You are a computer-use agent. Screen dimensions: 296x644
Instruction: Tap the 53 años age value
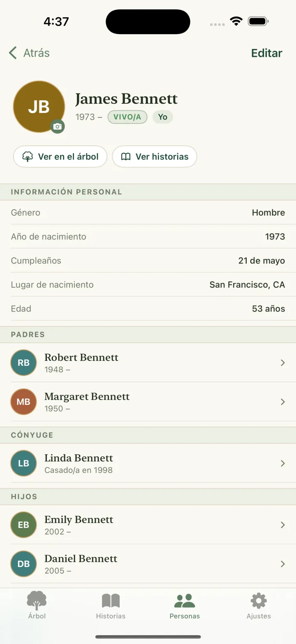point(268,309)
